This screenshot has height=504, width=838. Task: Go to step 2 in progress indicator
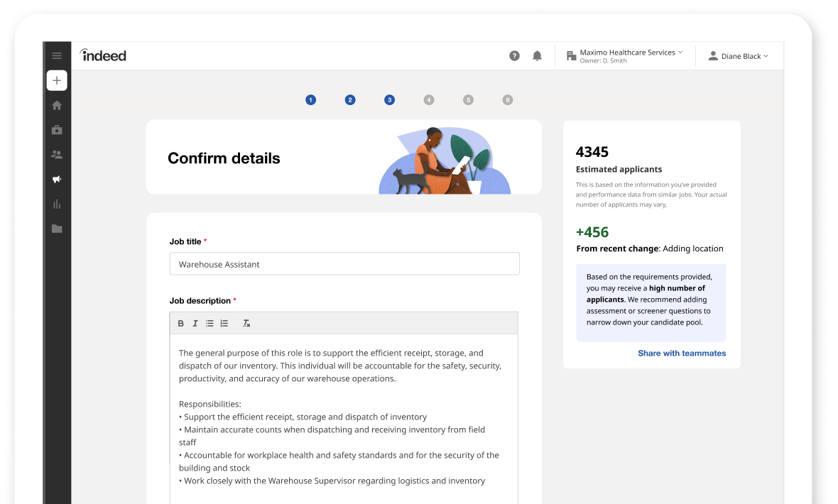pos(350,100)
